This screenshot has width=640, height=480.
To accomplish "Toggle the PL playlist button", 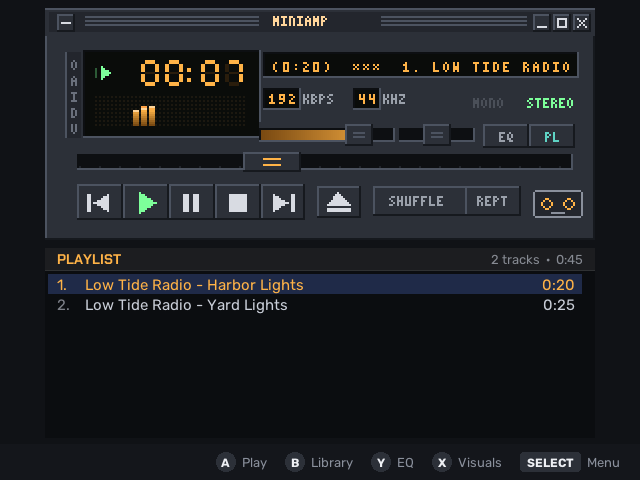I will point(551,136).
